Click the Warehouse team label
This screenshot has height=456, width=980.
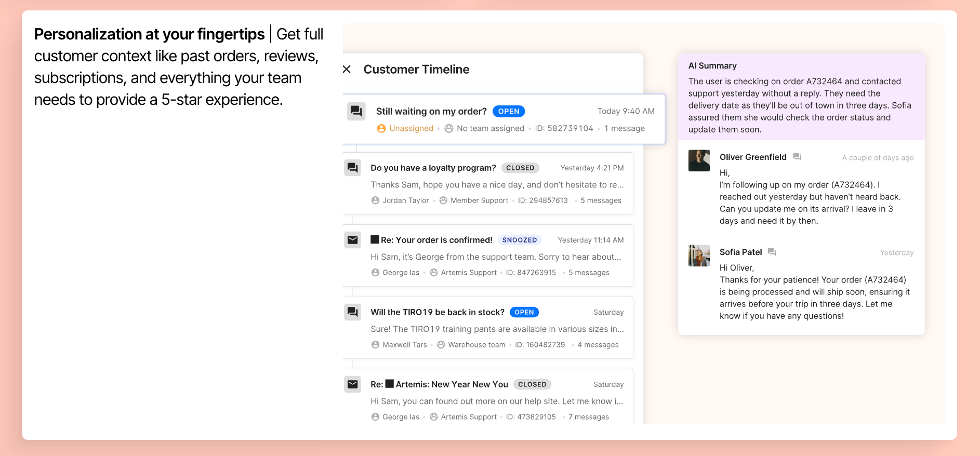(x=476, y=345)
